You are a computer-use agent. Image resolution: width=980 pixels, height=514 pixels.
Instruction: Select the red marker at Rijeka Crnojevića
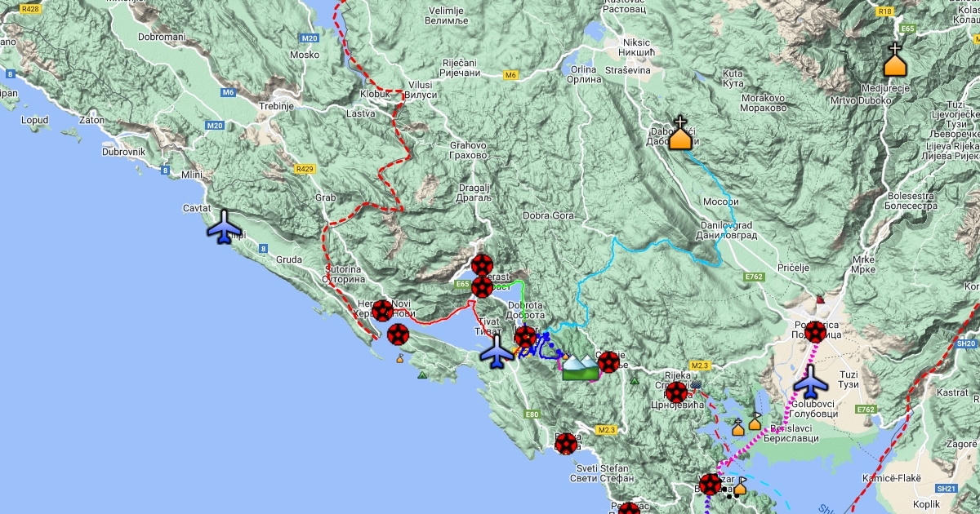tap(676, 392)
